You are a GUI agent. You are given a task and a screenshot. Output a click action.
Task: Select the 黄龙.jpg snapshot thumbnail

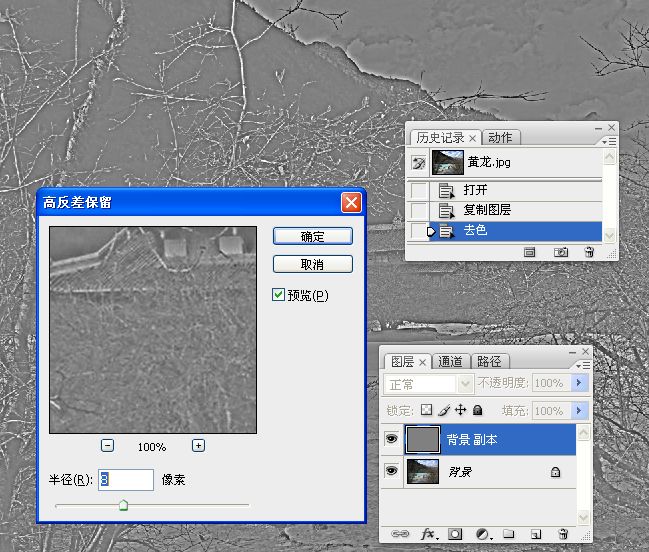click(x=447, y=162)
